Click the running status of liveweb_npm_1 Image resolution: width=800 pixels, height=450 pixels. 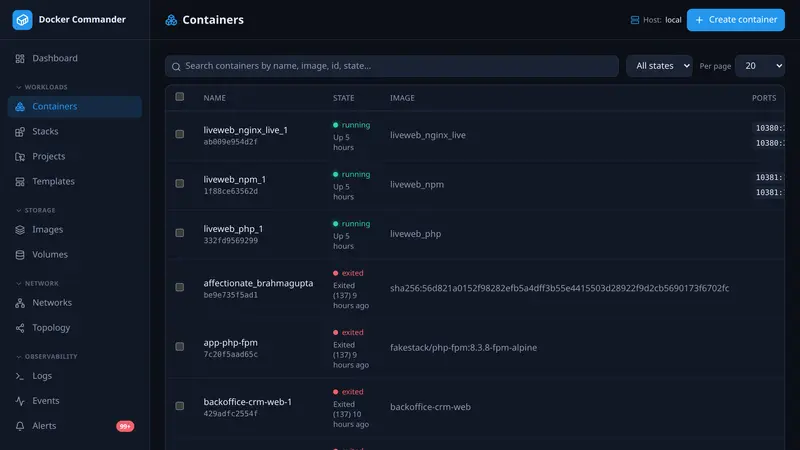[x=352, y=174]
